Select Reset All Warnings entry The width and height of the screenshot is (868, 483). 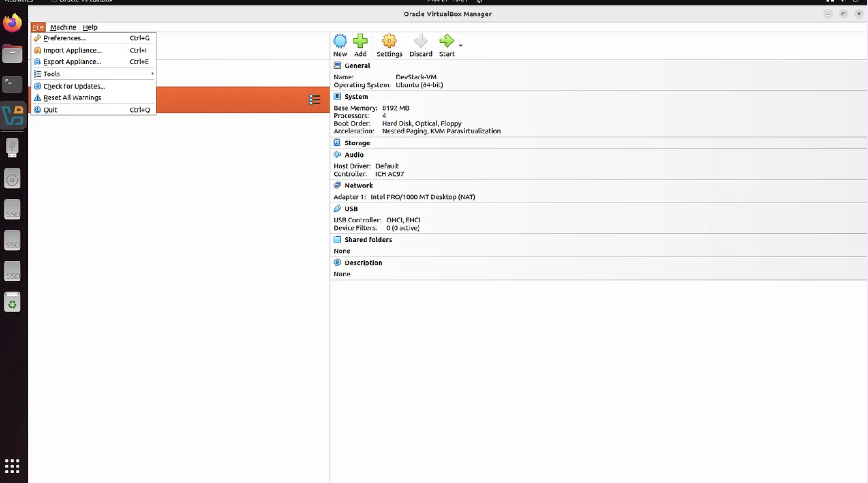93,98
